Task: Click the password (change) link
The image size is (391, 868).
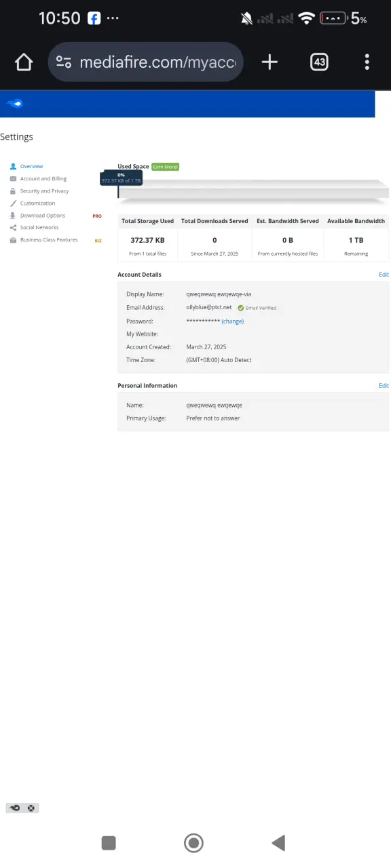Action: point(232,321)
